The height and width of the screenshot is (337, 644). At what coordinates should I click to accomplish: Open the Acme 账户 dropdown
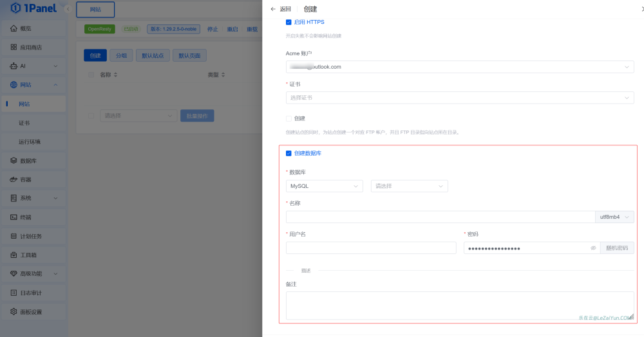460,67
